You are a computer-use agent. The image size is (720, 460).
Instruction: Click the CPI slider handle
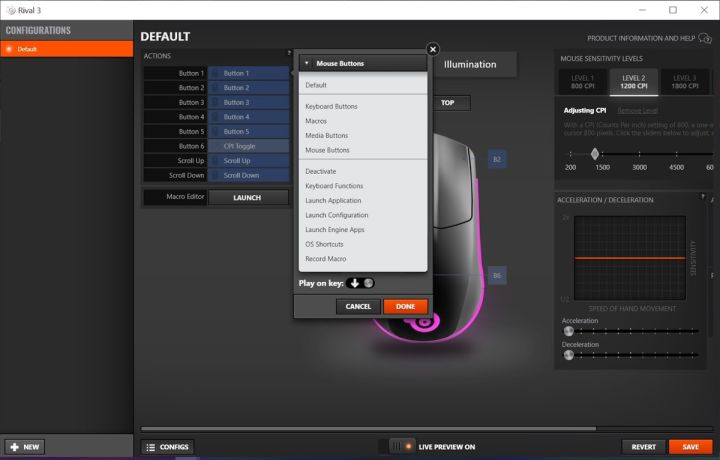pos(595,154)
